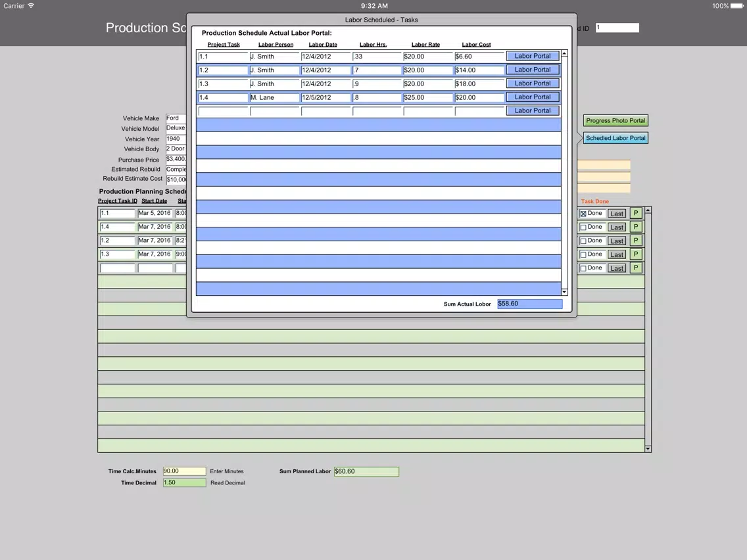Click Start Date Mar 5, 2016 field

click(x=155, y=214)
